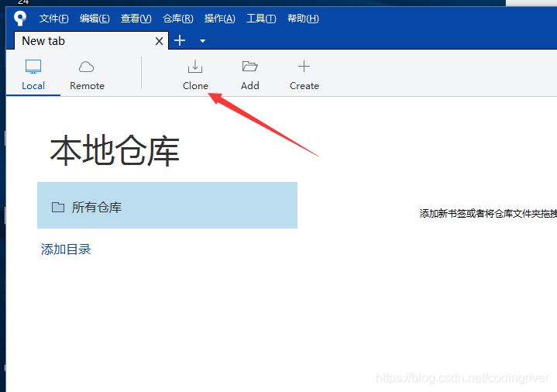
Task: Click the 本地仓库 heading text
Action: (115, 151)
